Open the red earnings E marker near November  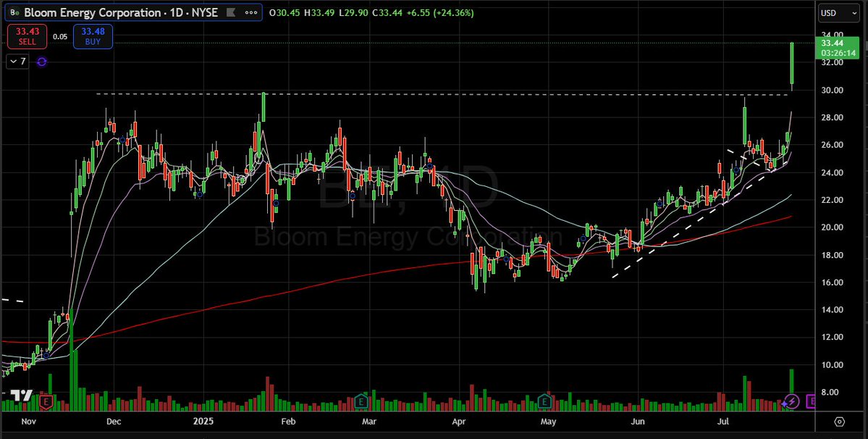tap(46, 401)
